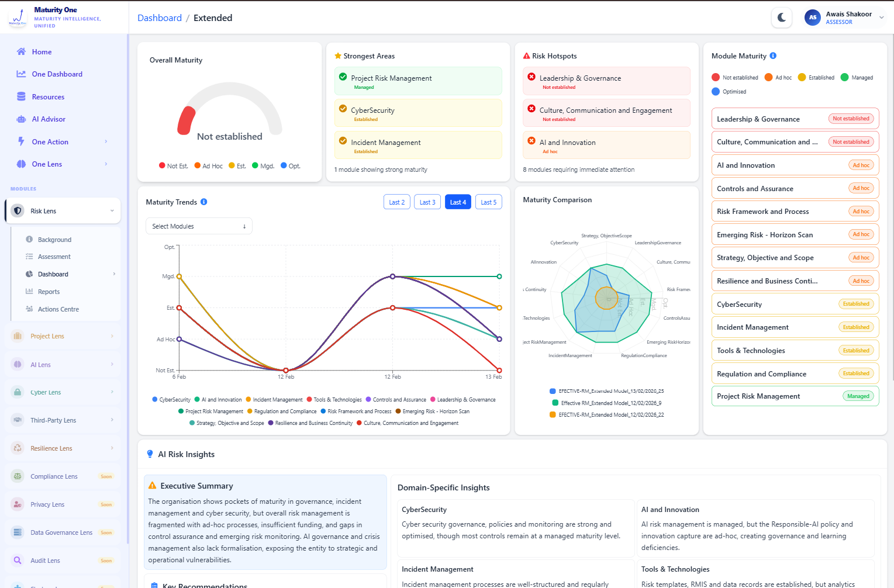The width and height of the screenshot is (894, 588).
Task: Open One Dashboard chart icon
Action: tap(21, 74)
